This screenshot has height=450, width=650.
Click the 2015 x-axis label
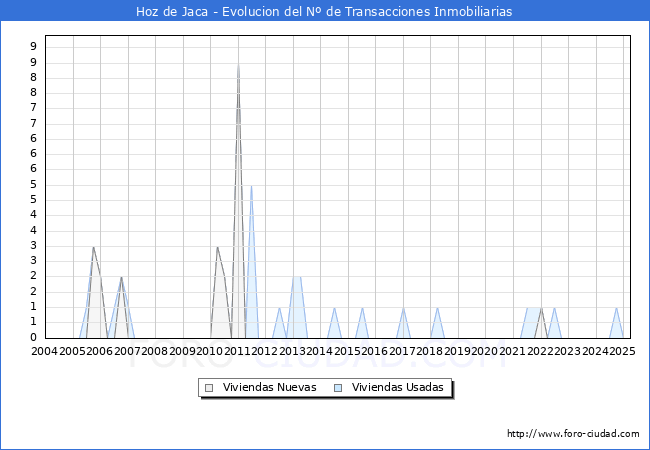(x=347, y=351)
